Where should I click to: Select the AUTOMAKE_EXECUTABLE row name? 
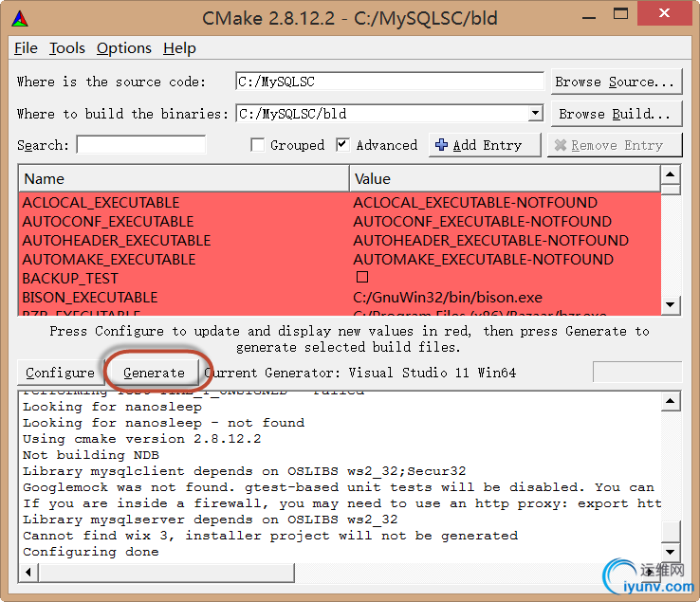(109, 260)
